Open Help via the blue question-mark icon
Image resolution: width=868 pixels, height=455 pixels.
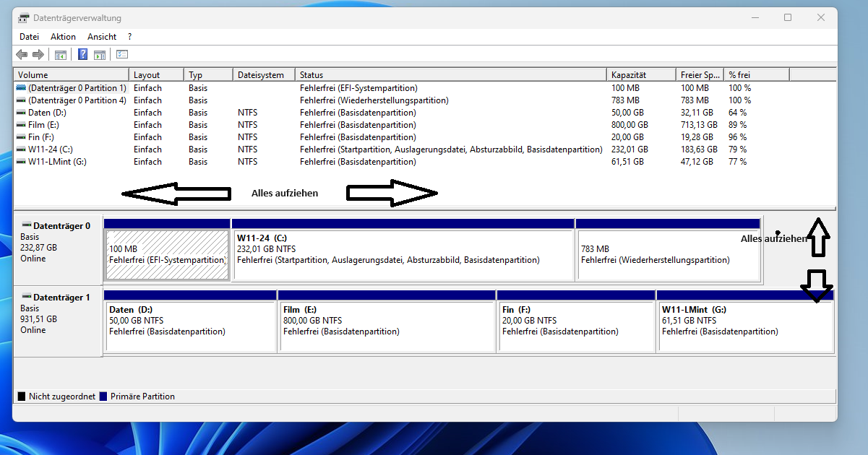pyautogui.click(x=83, y=54)
